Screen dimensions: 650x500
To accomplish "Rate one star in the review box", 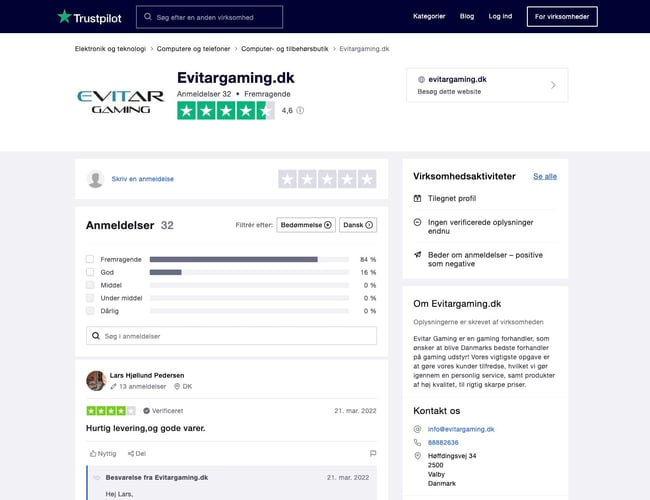I will coord(287,179).
